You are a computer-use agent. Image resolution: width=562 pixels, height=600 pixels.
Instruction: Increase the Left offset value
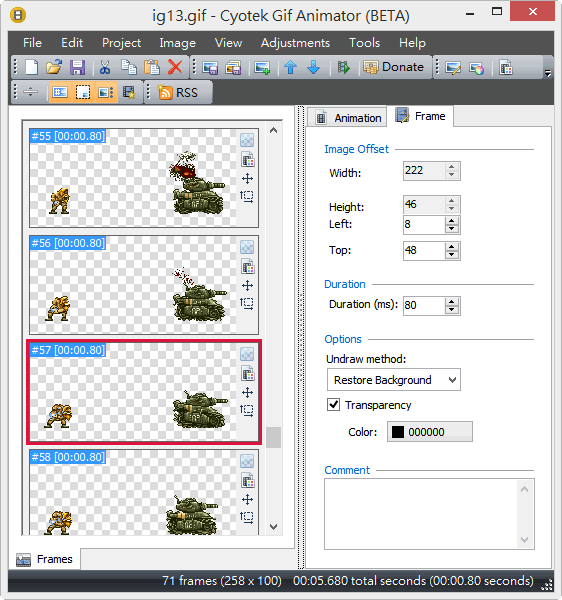[x=452, y=221]
